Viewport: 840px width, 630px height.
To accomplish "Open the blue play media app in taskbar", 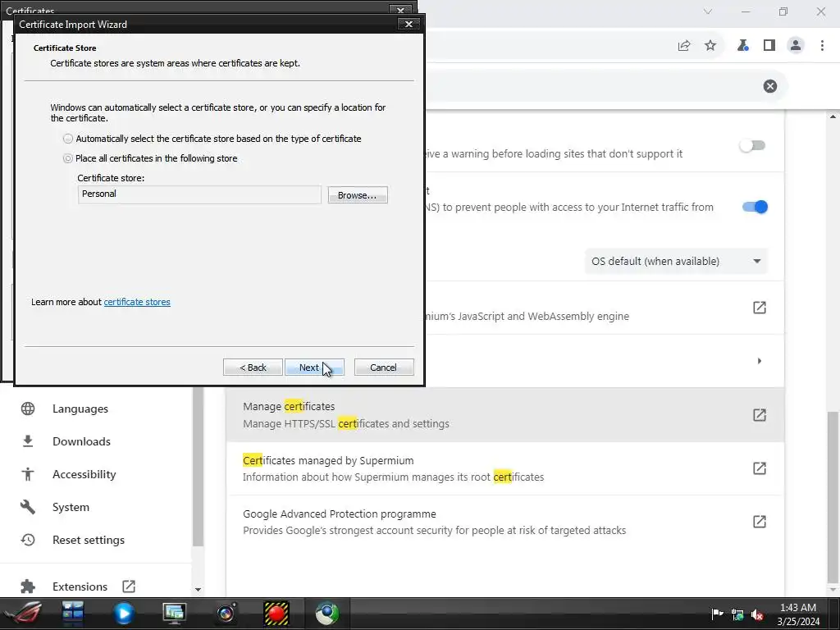I will pyautogui.click(x=124, y=614).
